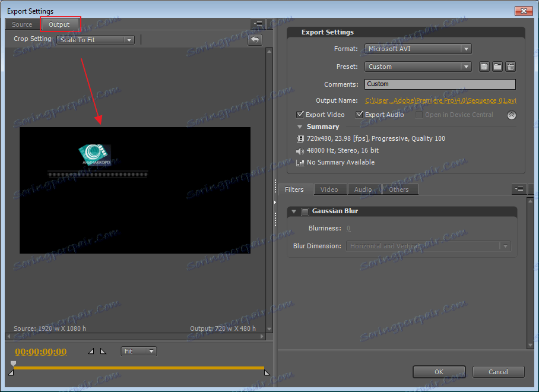Viewport: 539px width, 392px height.
Task: Click the Blurriness value 0
Action: (348, 228)
